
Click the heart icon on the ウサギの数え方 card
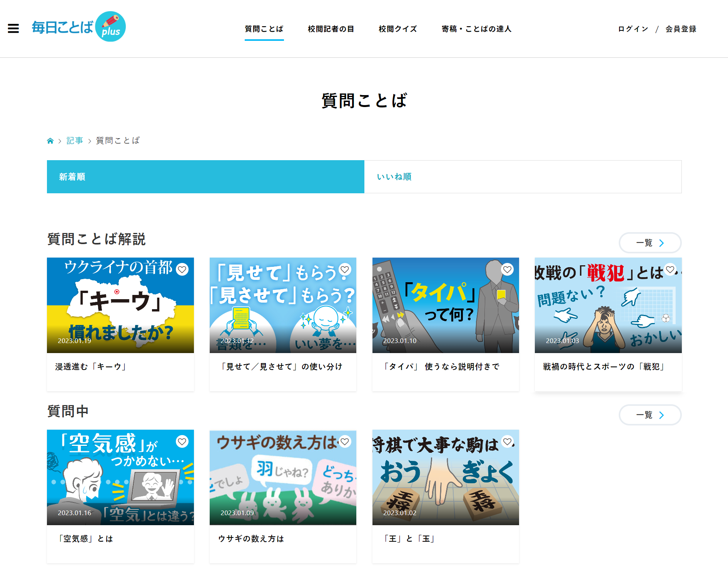point(345,442)
